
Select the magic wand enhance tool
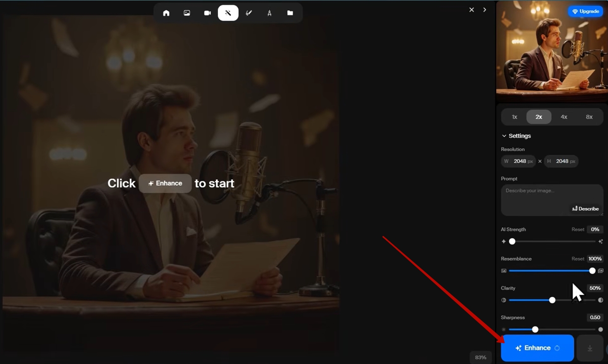click(x=228, y=13)
